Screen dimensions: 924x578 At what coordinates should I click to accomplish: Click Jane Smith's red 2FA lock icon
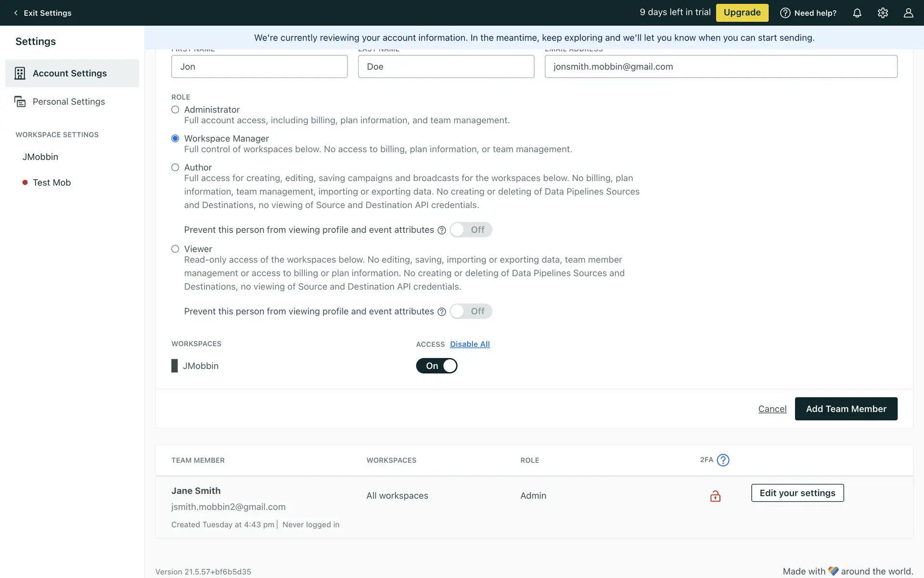[x=715, y=496]
